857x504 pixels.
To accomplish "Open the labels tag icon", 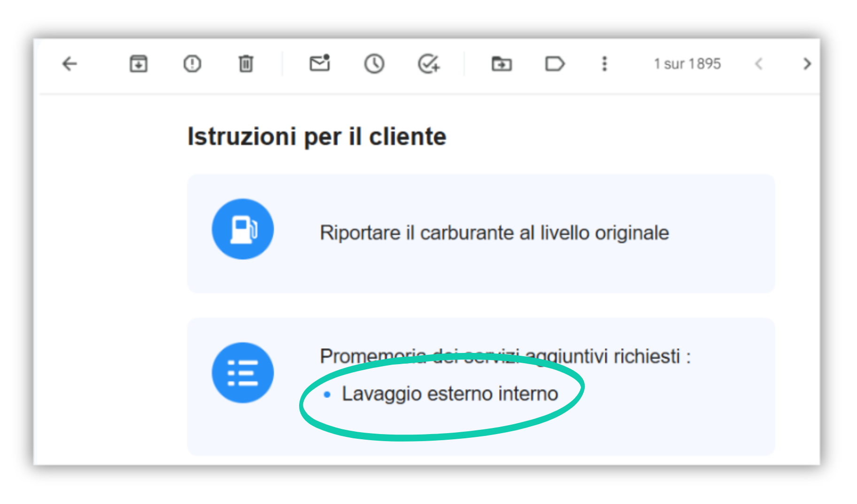I will tap(555, 64).
